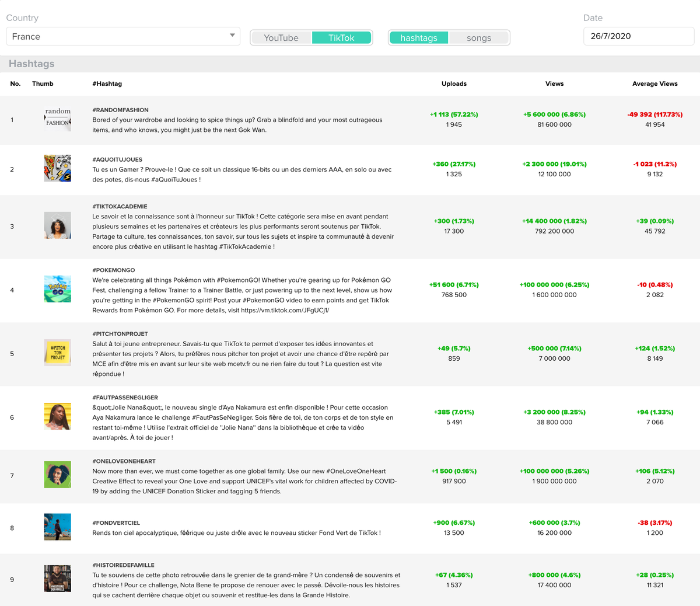Open the #ONELOVEONEHEART thumbnail
This screenshot has height=606, width=700.
pyautogui.click(x=58, y=475)
